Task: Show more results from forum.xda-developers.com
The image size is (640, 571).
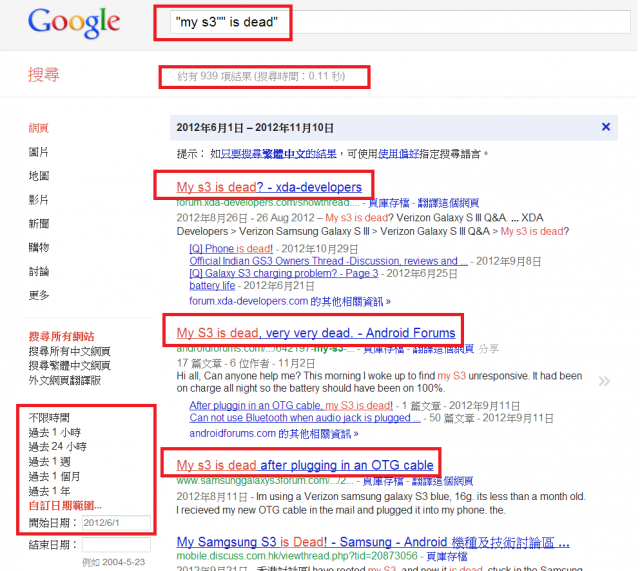Action: 290,301
